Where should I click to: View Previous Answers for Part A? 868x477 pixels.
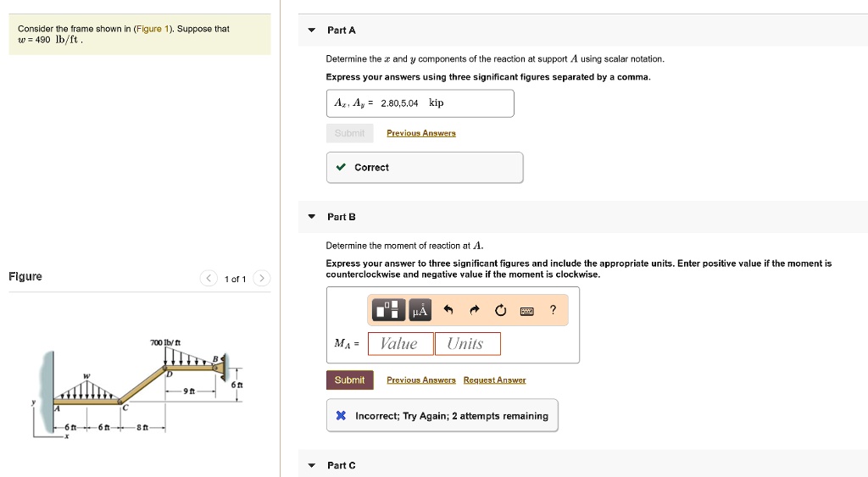(420, 133)
